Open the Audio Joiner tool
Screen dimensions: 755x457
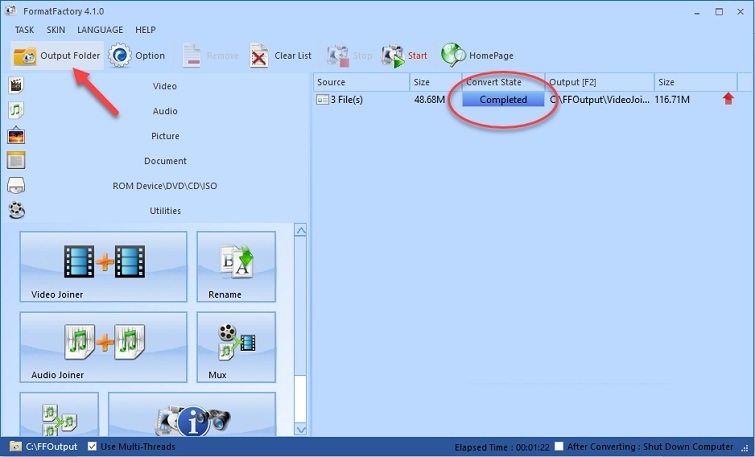[103, 346]
